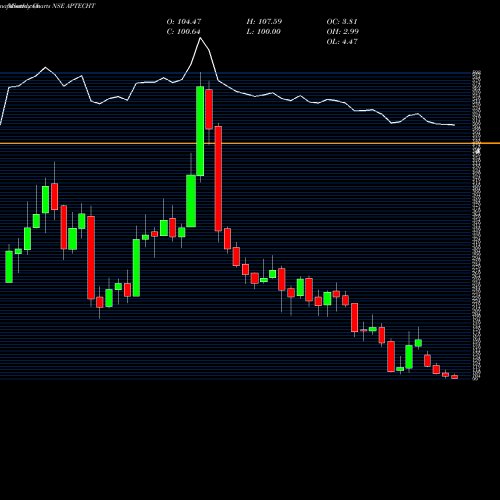500x500 pixels.
Task: Select the close price 'C: 100.64'
Action: [184, 32]
